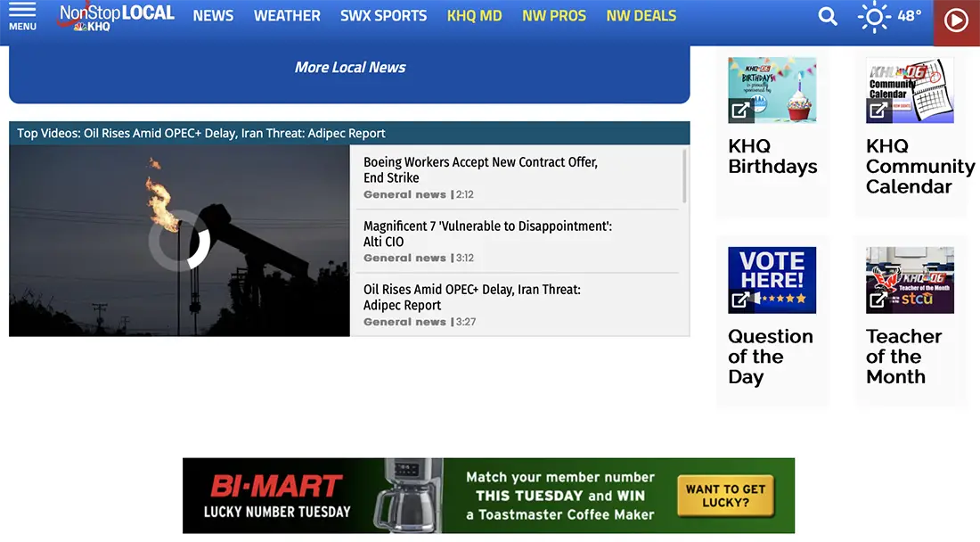The width and height of the screenshot is (980, 542).
Task: Open the VOTE HERE thumbnail image
Action: click(x=772, y=280)
